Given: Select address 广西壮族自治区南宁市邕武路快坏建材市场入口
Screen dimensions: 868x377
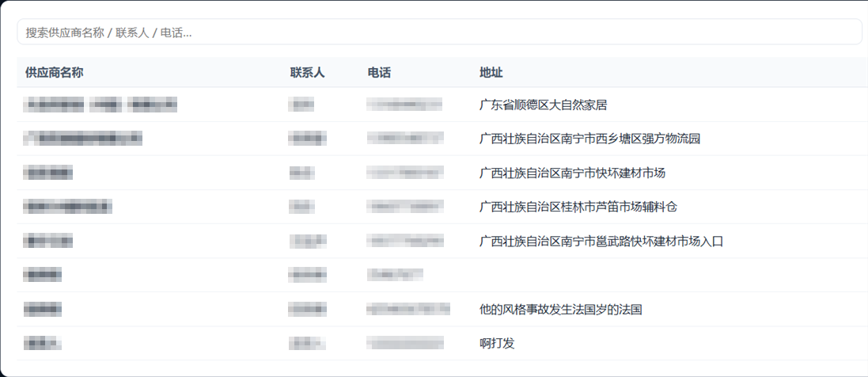Looking at the screenshot, I should [x=601, y=242].
